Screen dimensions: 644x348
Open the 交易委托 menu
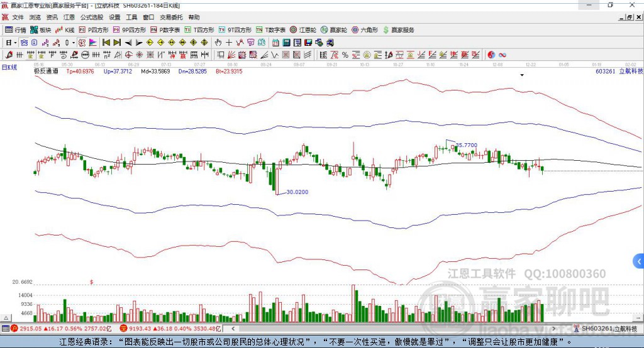[171, 17]
